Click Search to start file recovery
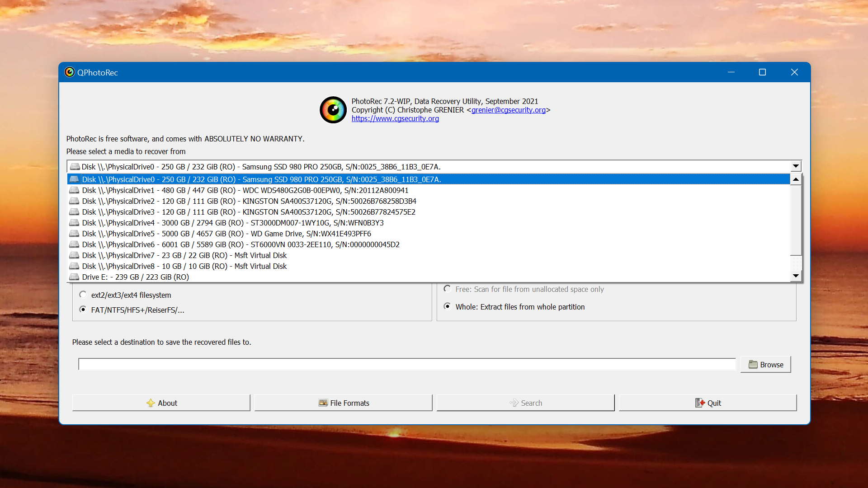The width and height of the screenshot is (868, 488). coord(526,403)
